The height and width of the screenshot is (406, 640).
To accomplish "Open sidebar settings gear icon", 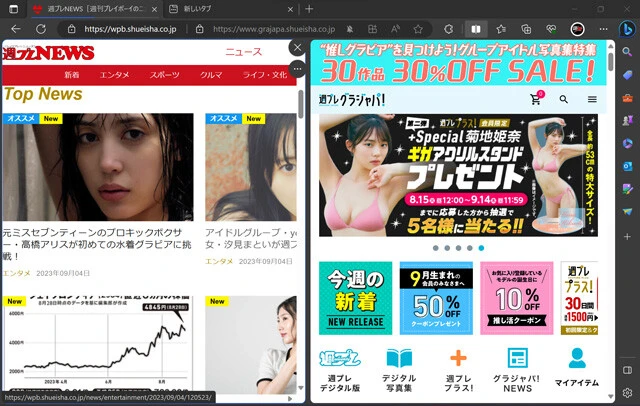I will (627, 393).
